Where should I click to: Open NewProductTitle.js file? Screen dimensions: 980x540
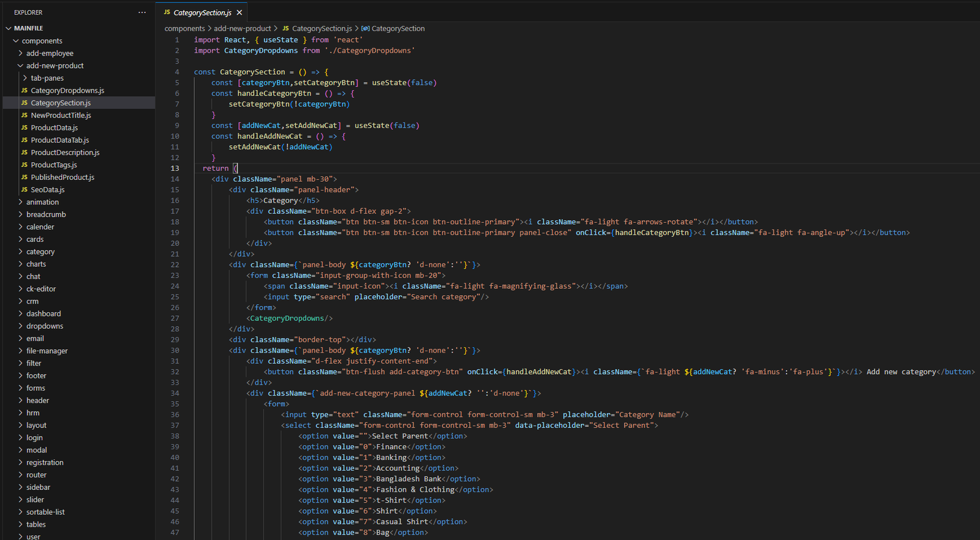[x=61, y=115]
